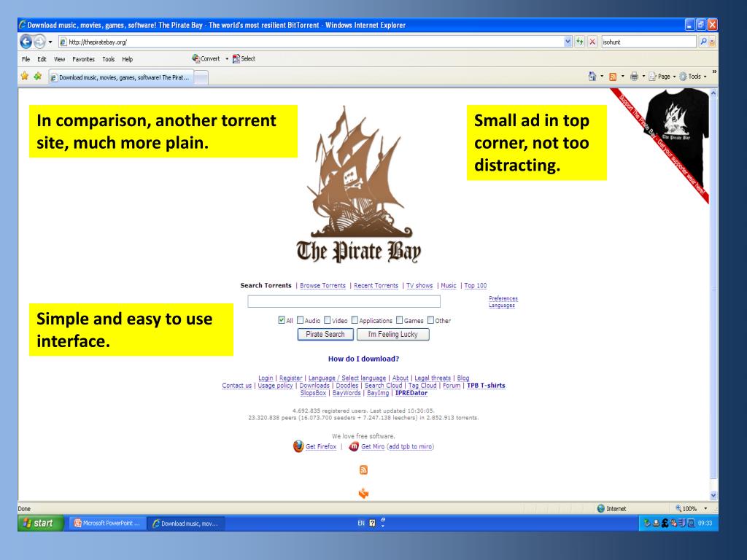Viewport: 747px width, 560px height.
Task: Open the 100% zoom level dropdown
Action: tap(705, 508)
